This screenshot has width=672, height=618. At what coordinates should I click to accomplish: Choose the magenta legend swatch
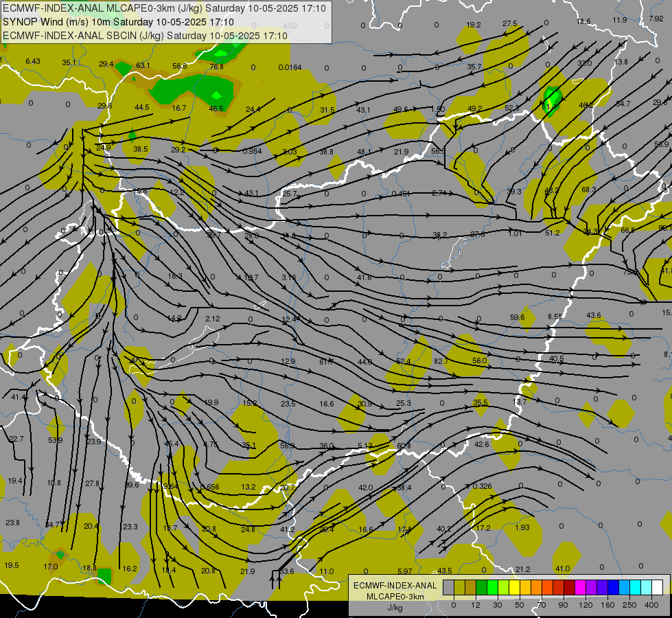[x=580, y=588]
